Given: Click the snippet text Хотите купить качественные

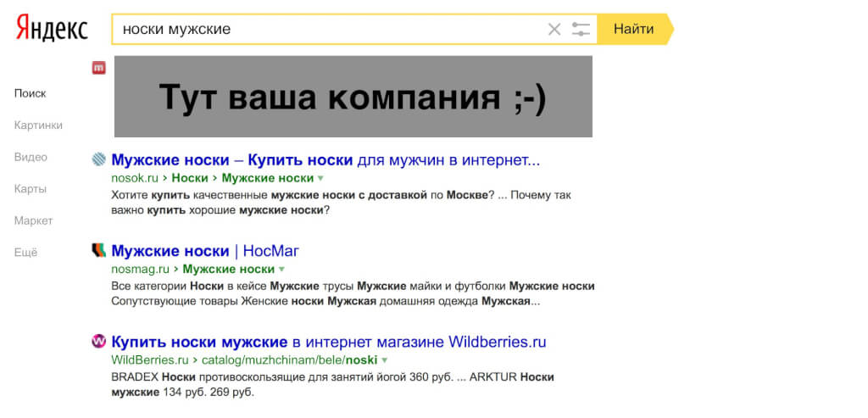Looking at the screenshot, I should 341,203.
